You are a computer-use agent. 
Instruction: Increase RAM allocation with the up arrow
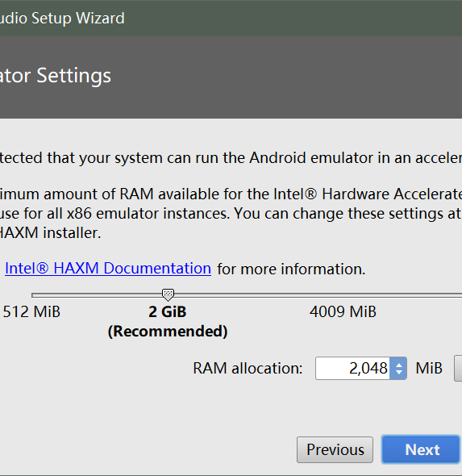(x=398, y=364)
